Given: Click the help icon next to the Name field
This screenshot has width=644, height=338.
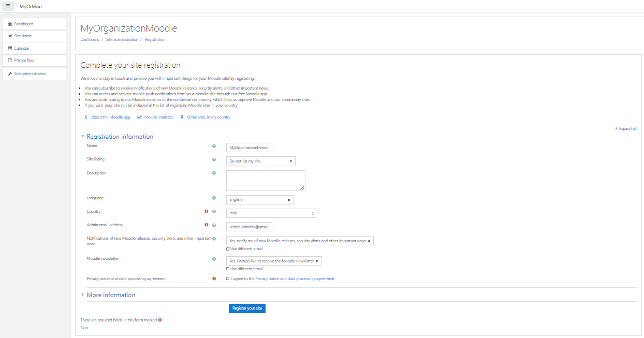Looking at the screenshot, I should [x=214, y=146].
